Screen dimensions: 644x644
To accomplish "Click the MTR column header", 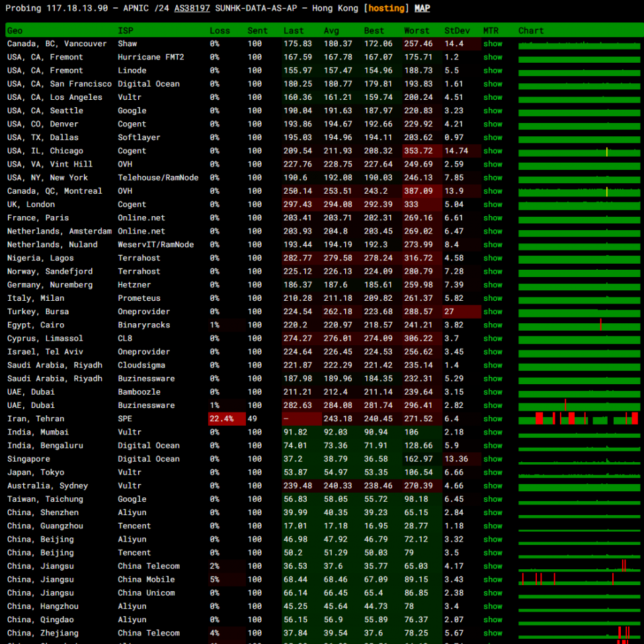I will click(x=491, y=31).
